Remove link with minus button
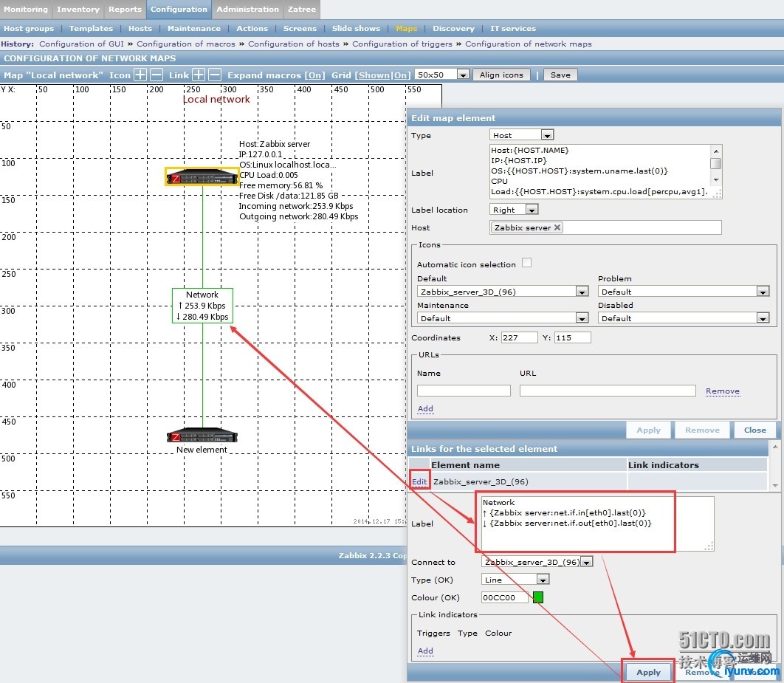 (215, 75)
